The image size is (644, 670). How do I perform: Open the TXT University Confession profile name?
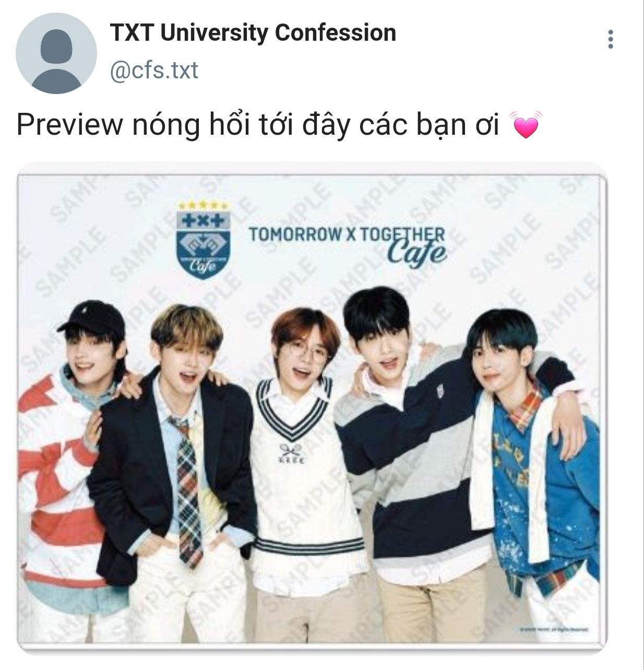pyautogui.click(x=253, y=33)
